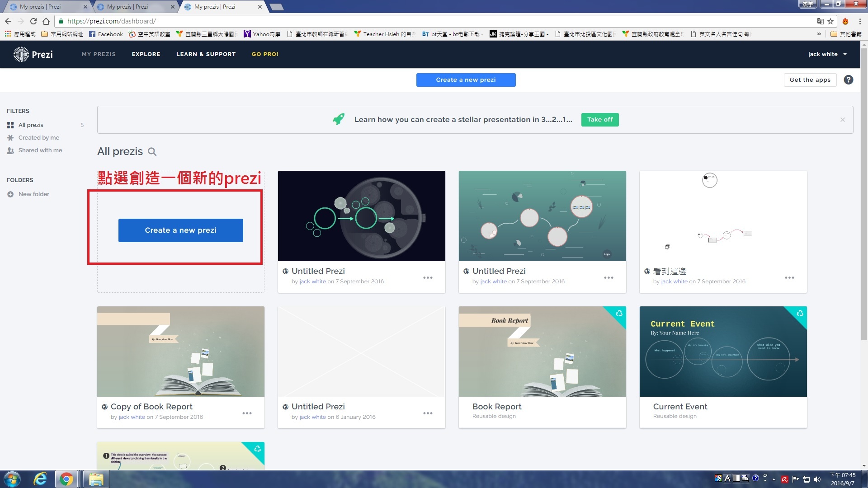Click the Create a new prezi card button

(180, 230)
